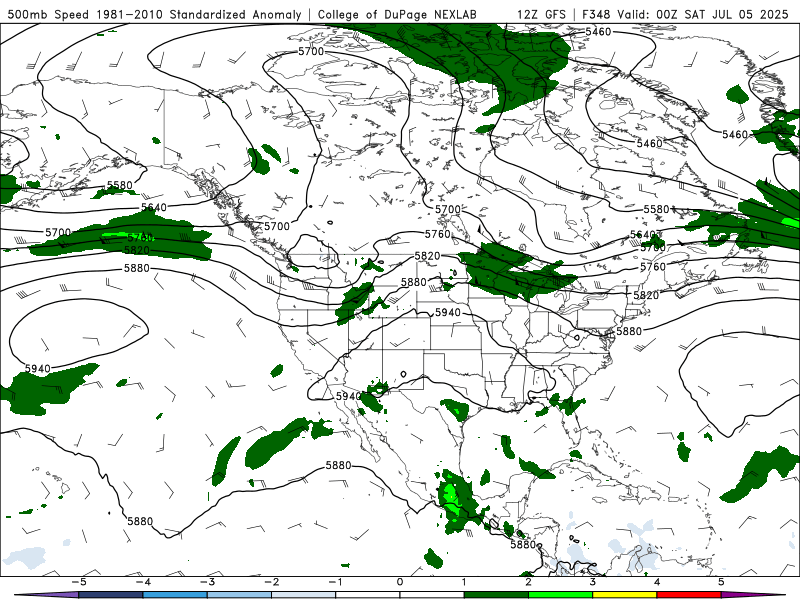
Task: Select the colorbar tick label '3'
Action: (593, 582)
